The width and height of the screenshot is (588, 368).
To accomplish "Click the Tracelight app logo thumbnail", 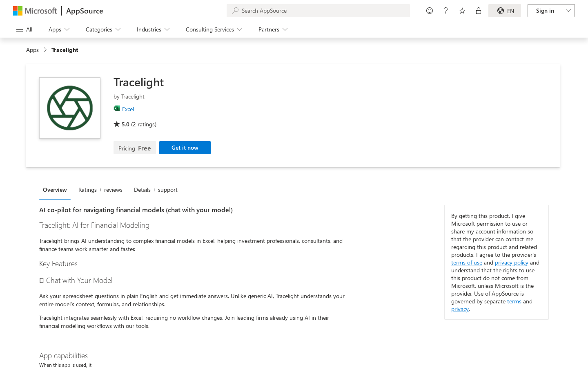I will pos(70,108).
